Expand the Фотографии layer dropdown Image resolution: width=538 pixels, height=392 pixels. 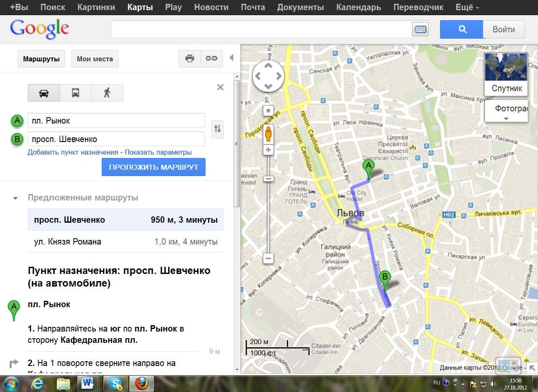click(x=506, y=118)
